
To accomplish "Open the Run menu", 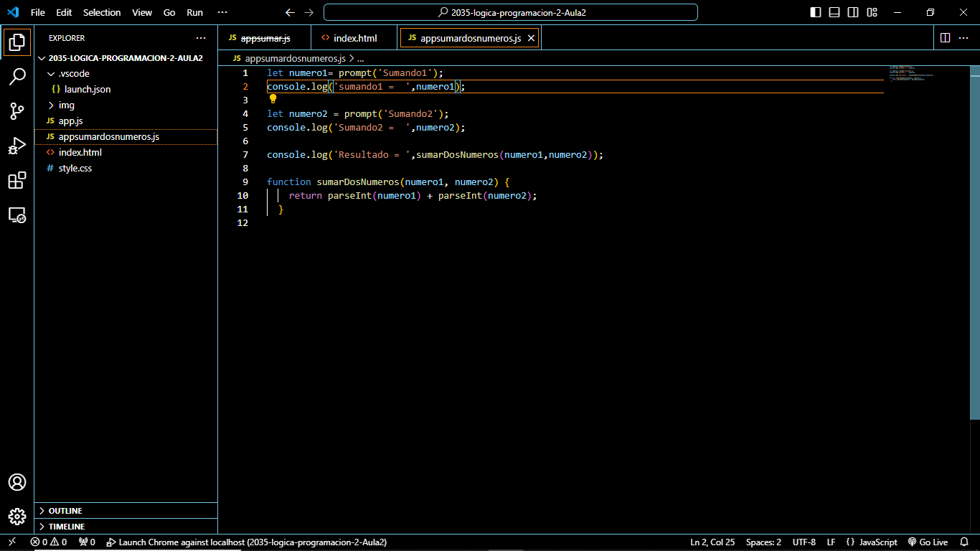I will coord(194,12).
